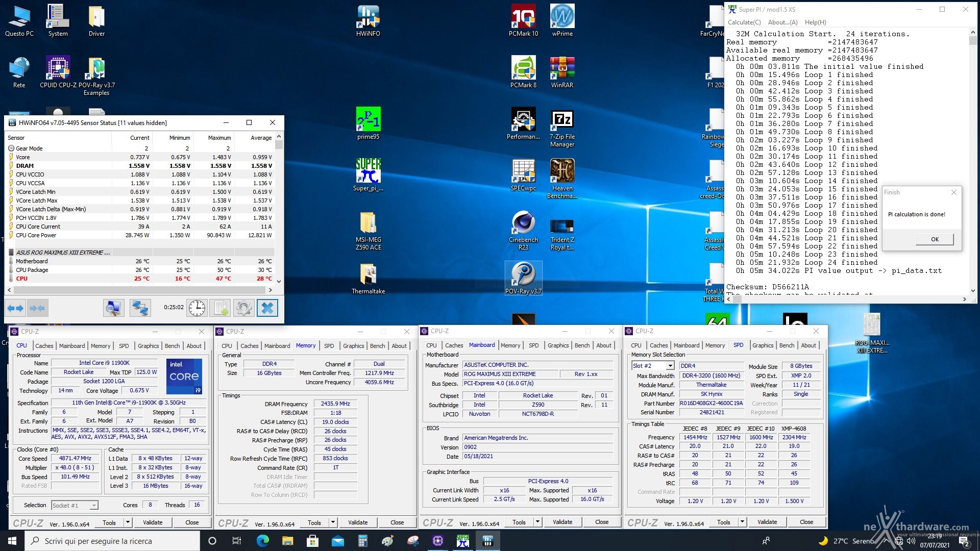The width and height of the screenshot is (980, 551).
Task: Expand Tools dropdown arrow in CPU-Z CPU window
Action: [x=128, y=522]
